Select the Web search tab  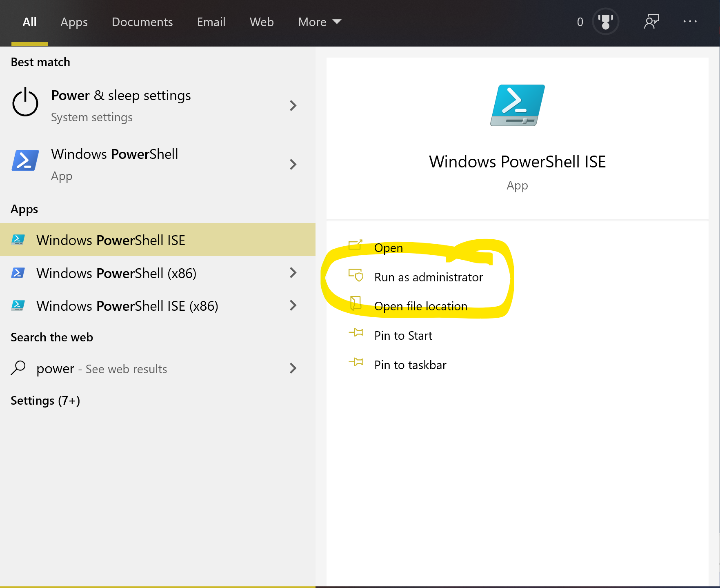coord(262,22)
